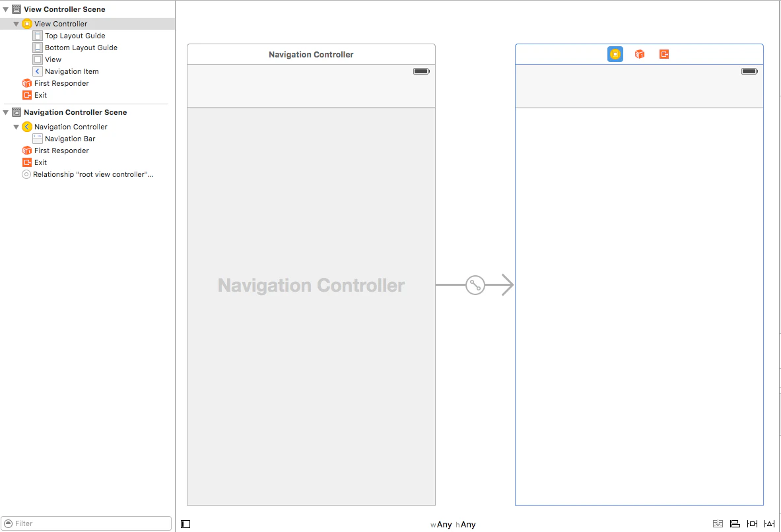Screen dimensions: 781x532
Task: Collapse the View Controller Scene group
Action: 5,9
